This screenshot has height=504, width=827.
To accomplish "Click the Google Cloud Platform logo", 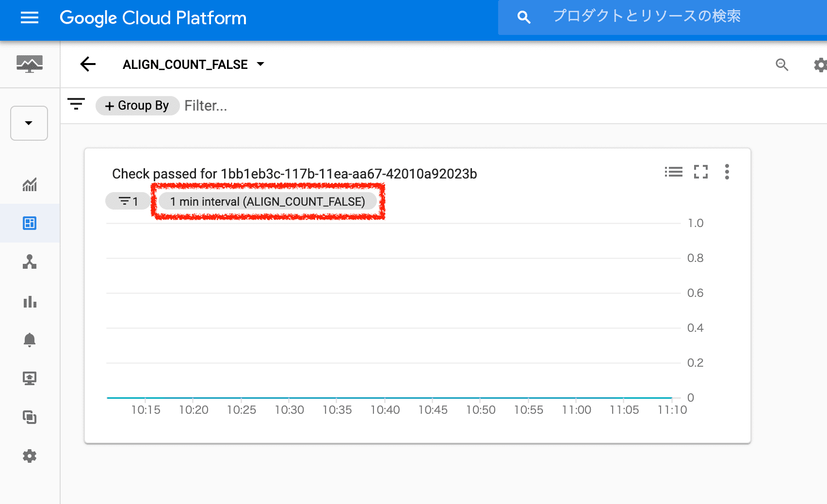I will click(x=153, y=18).
